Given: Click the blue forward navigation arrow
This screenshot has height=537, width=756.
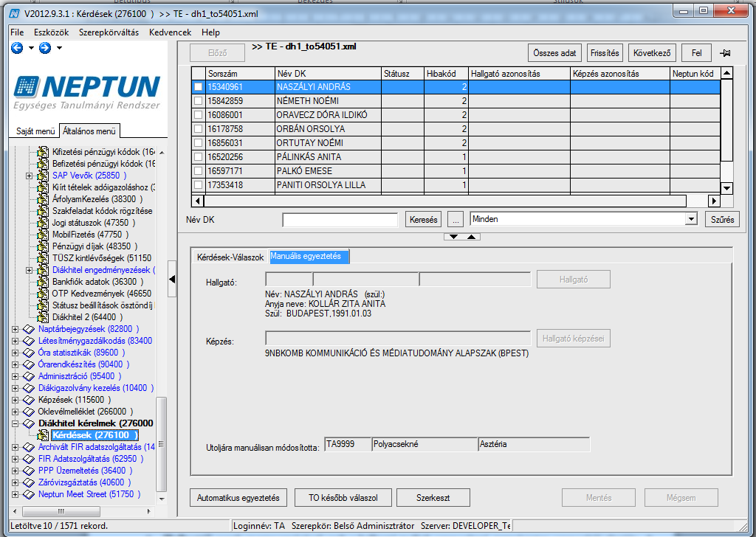Looking at the screenshot, I should coord(45,48).
